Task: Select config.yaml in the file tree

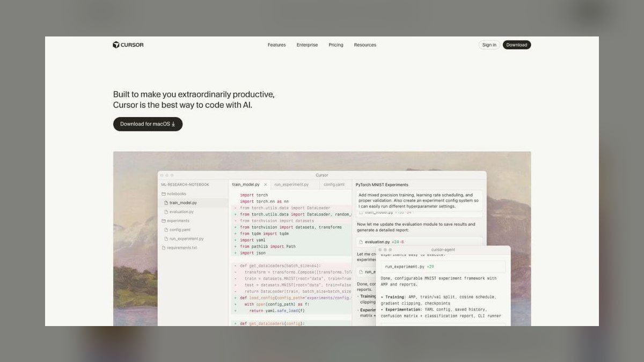Action: [180, 230]
